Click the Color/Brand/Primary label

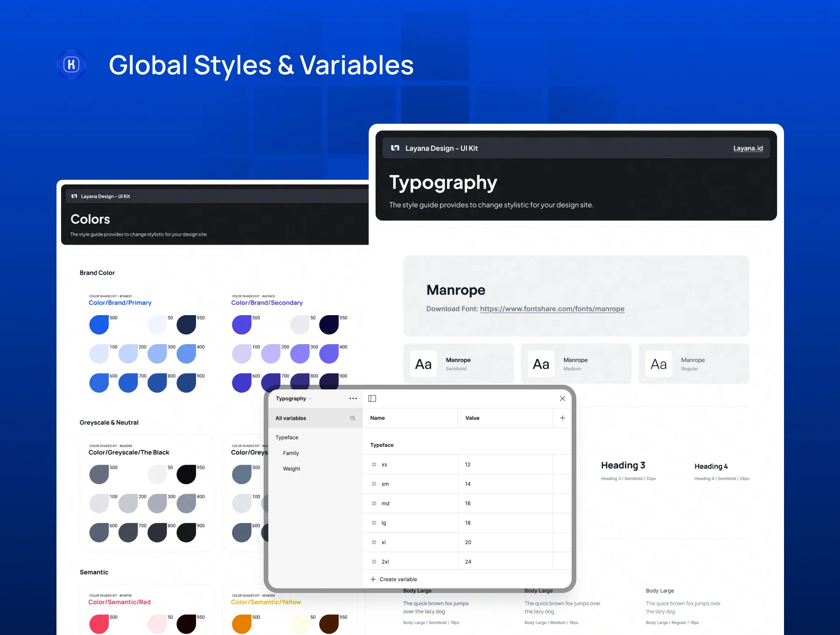tap(120, 303)
